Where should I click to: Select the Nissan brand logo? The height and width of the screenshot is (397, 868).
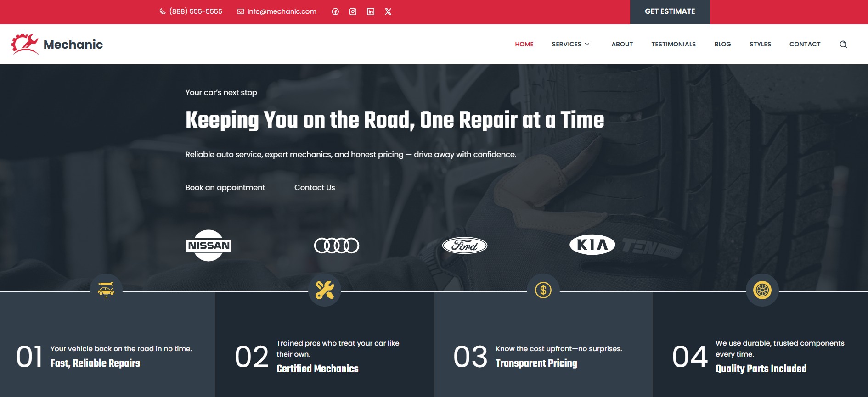(209, 246)
